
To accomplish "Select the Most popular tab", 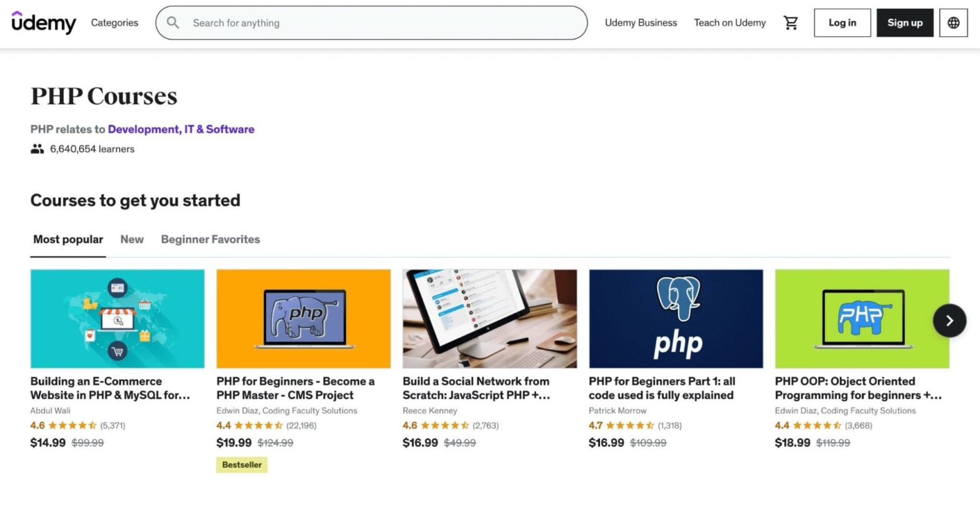I will coord(67,239).
